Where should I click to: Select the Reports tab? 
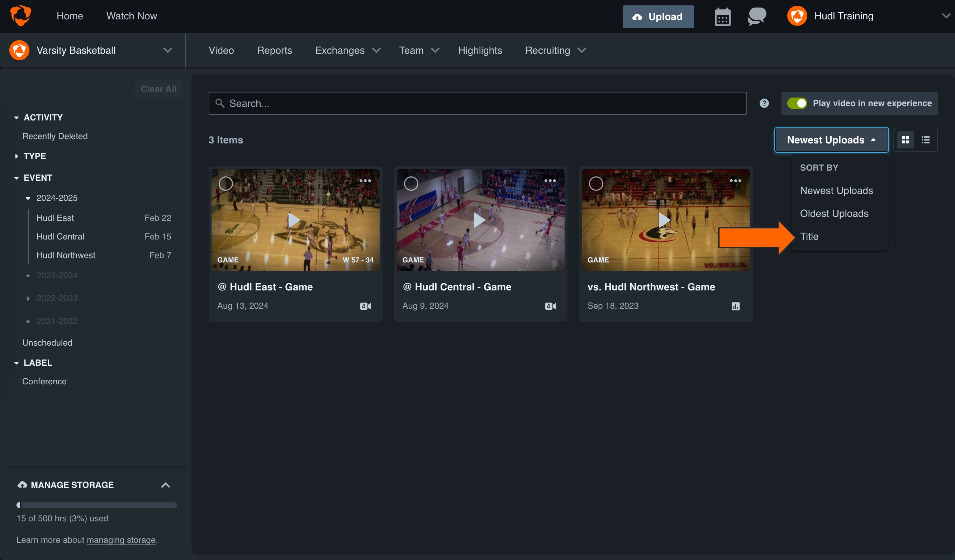(274, 50)
